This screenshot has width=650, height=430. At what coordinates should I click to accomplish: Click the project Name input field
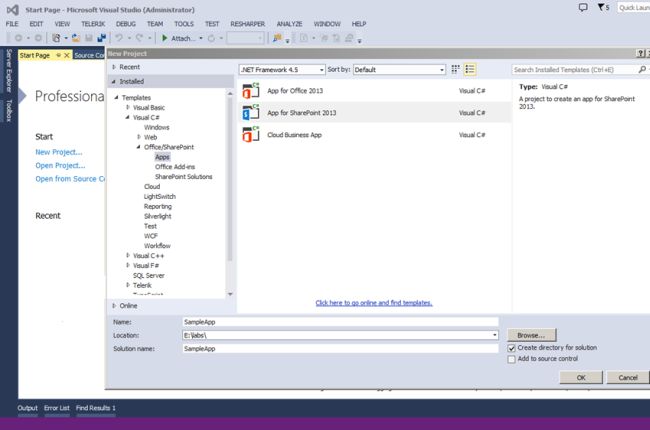point(340,322)
